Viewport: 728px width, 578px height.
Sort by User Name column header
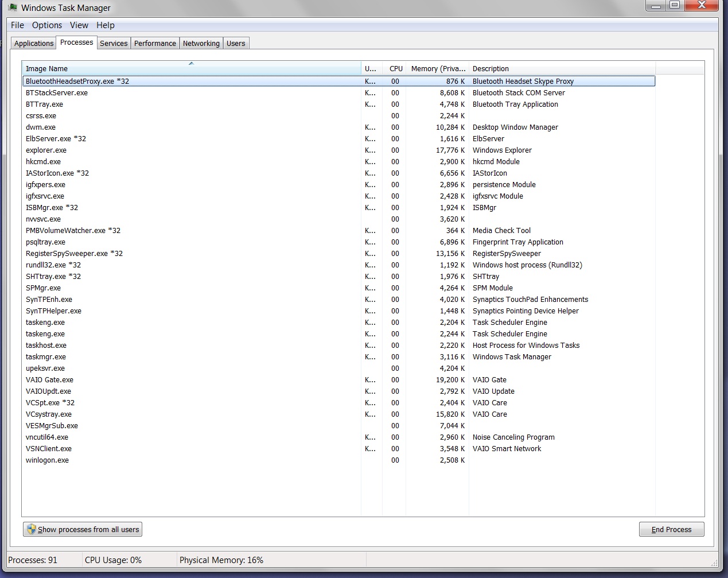tap(372, 68)
